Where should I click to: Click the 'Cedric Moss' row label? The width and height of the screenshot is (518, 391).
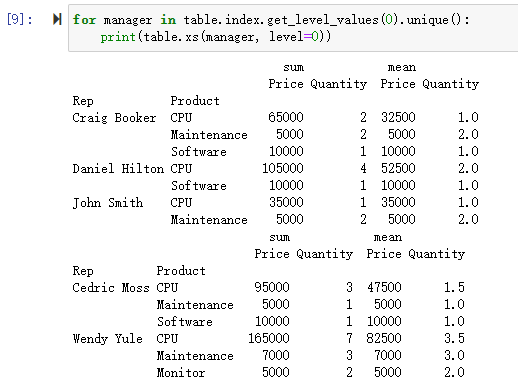point(111,287)
